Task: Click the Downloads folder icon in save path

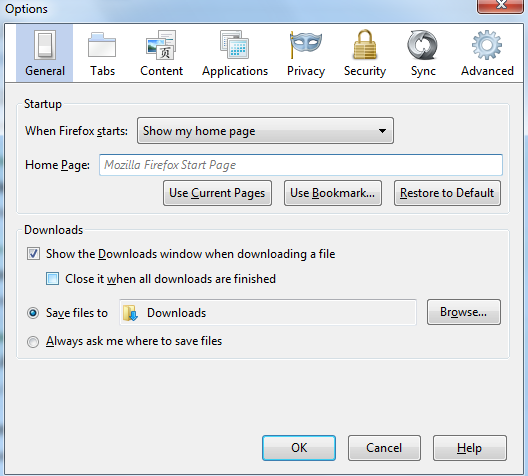Action: (x=130, y=313)
